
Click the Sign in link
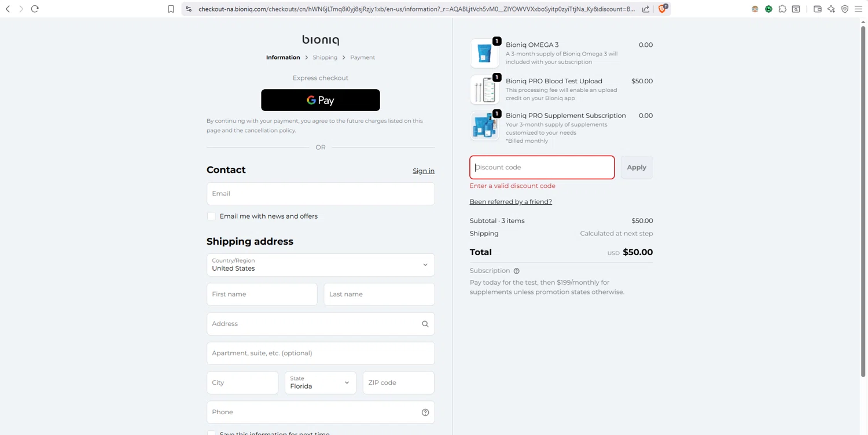[424, 171]
